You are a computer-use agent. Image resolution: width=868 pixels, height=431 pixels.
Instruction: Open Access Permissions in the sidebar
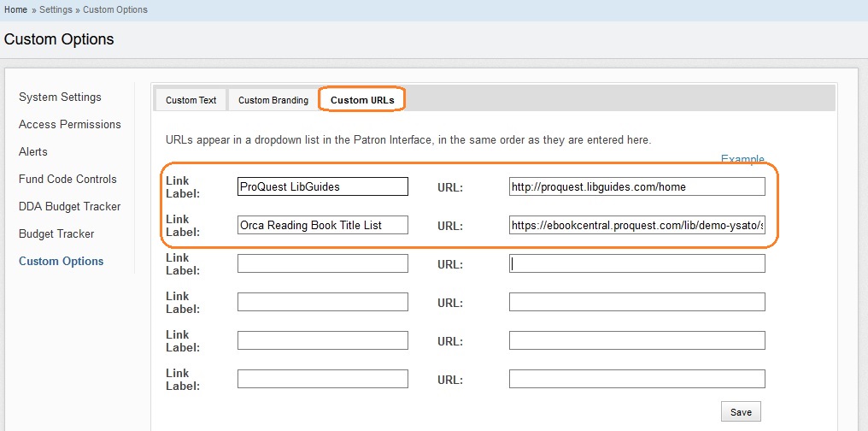tap(69, 125)
